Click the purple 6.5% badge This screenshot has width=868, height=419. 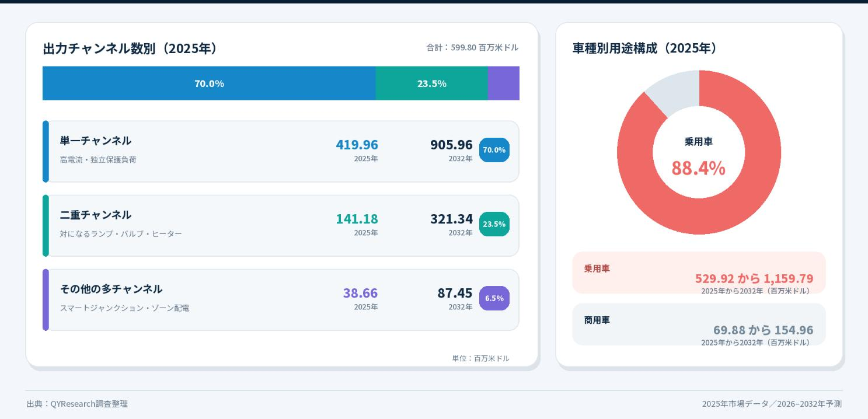tap(494, 298)
